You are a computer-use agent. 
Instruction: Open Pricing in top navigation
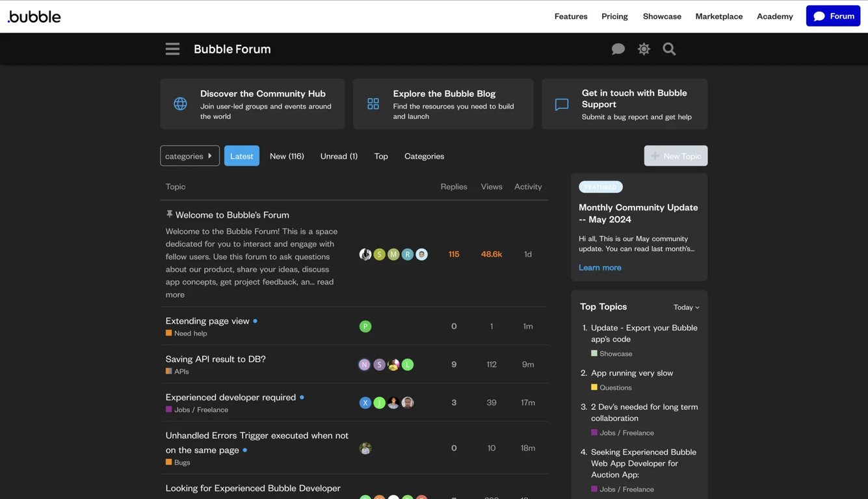(614, 16)
